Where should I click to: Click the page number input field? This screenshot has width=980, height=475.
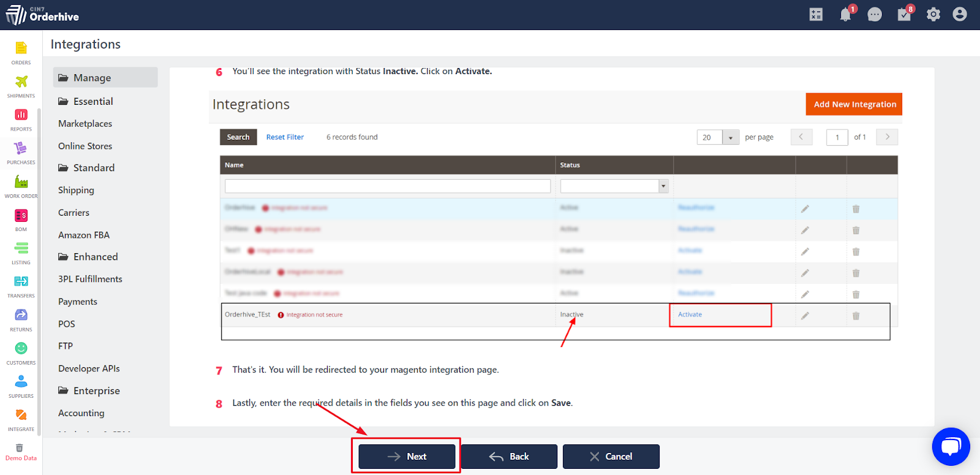click(x=837, y=137)
